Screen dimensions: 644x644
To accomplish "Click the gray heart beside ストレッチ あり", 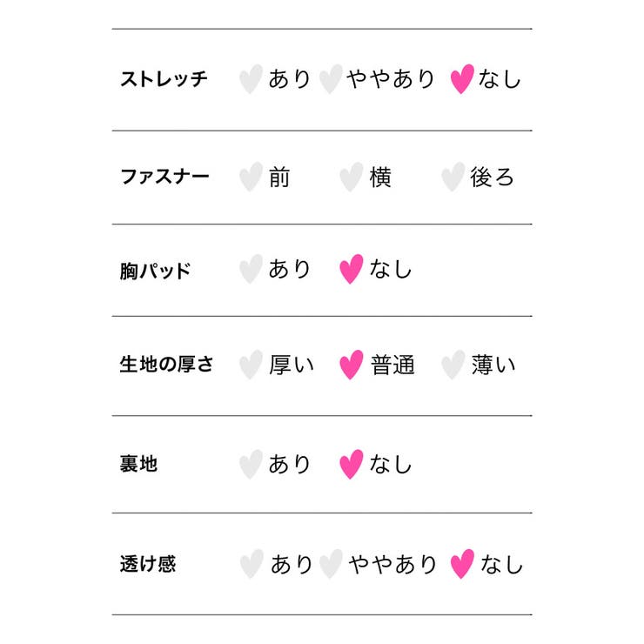I will [x=251, y=79].
